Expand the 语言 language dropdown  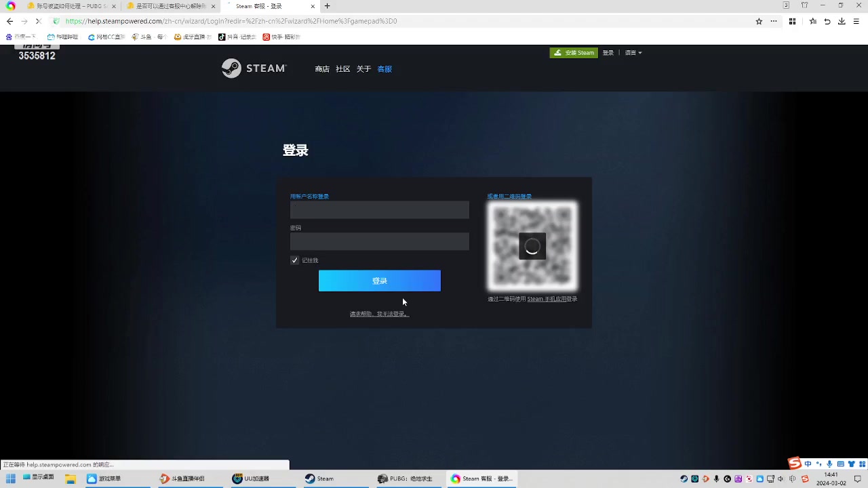[633, 53]
